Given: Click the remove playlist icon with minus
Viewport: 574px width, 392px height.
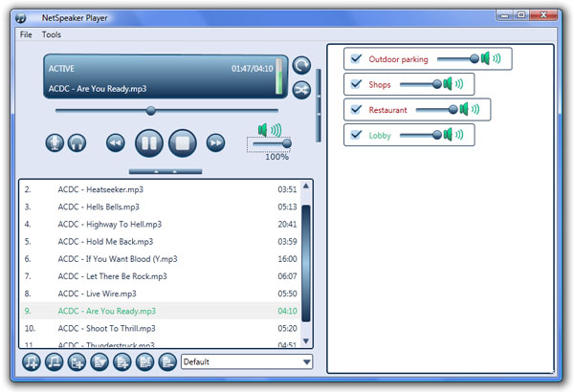Looking at the screenshot, I should 167,362.
